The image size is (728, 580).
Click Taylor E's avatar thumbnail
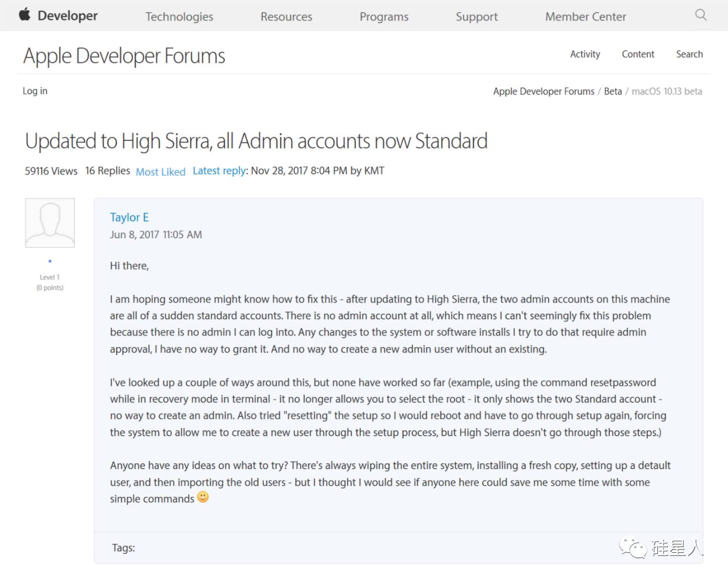coord(50,222)
